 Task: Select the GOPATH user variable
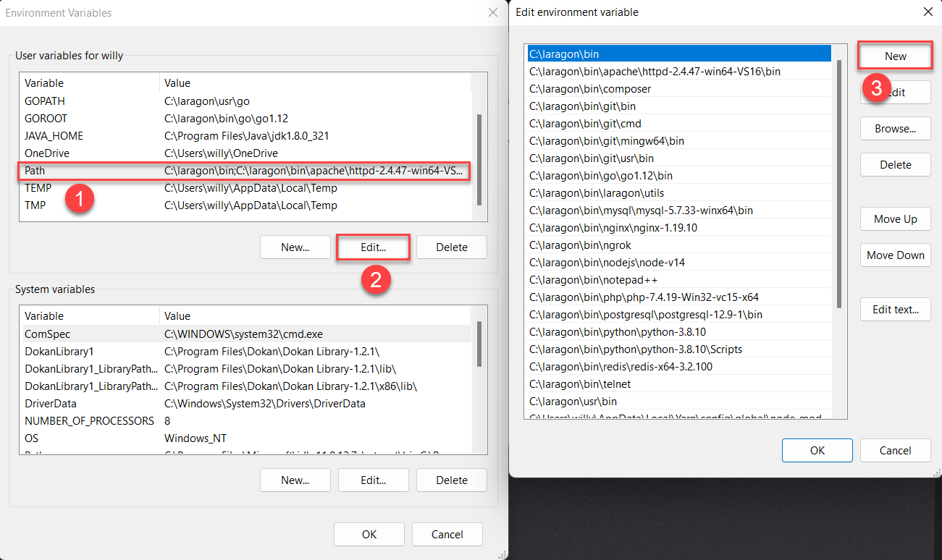(x=246, y=101)
